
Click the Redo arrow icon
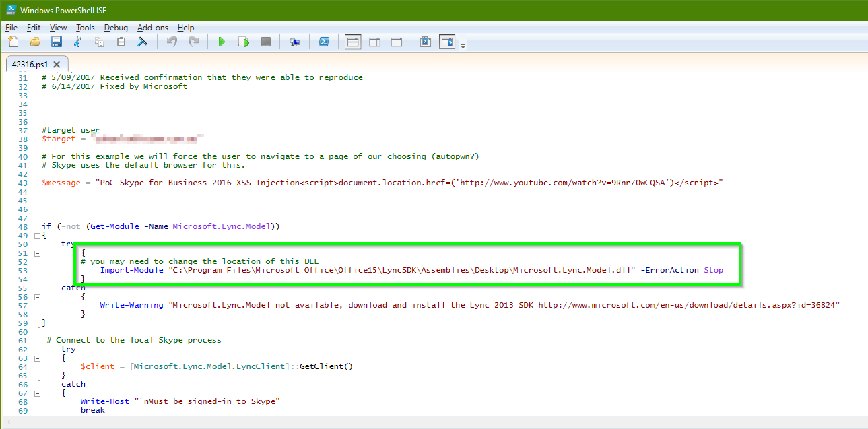pyautogui.click(x=193, y=42)
